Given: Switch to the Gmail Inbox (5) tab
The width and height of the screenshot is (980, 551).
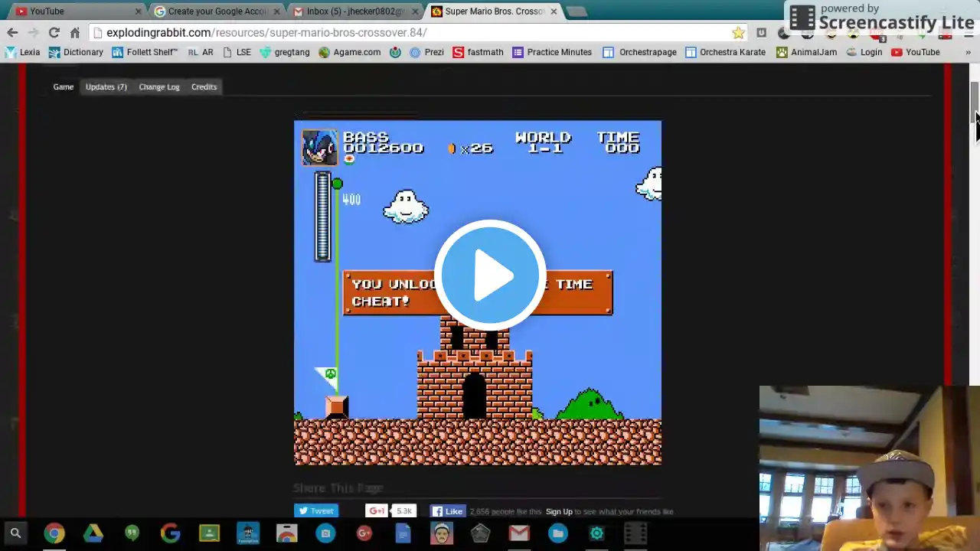Looking at the screenshot, I should (355, 11).
